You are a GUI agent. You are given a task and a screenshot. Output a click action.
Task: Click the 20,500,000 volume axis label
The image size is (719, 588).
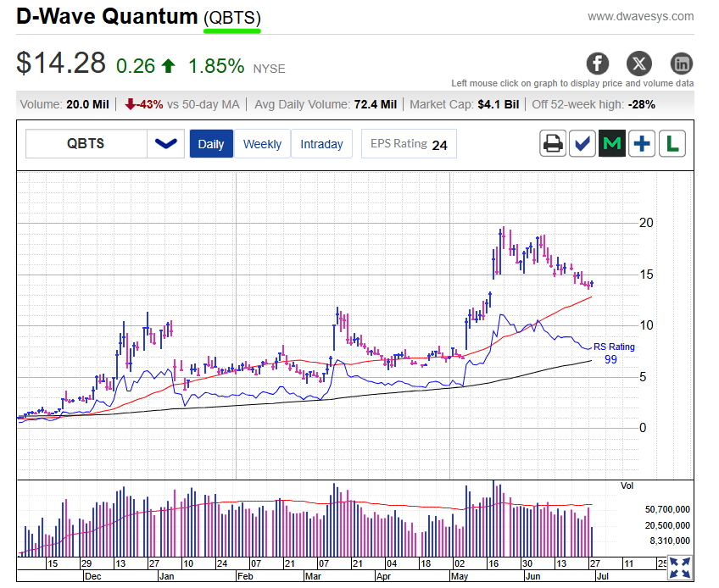(x=667, y=525)
